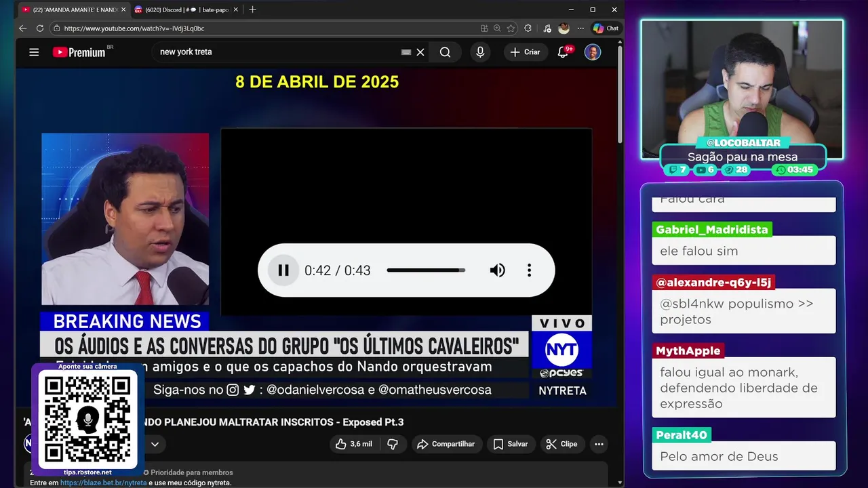Close the YouTube browser tab

[x=123, y=9]
